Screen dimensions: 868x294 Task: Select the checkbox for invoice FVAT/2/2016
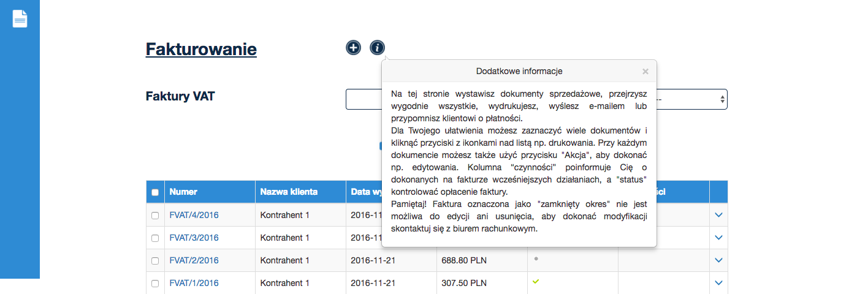[155, 261]
